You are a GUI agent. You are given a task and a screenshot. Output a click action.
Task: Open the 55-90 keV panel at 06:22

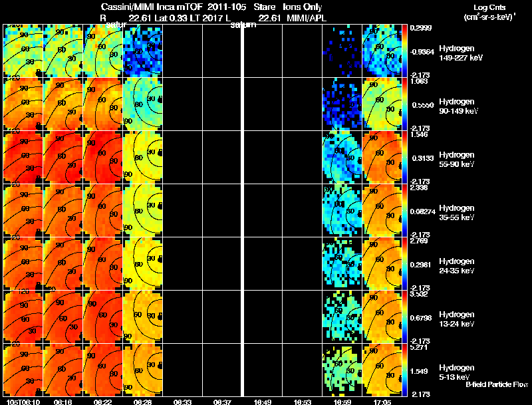pos(102,158)
